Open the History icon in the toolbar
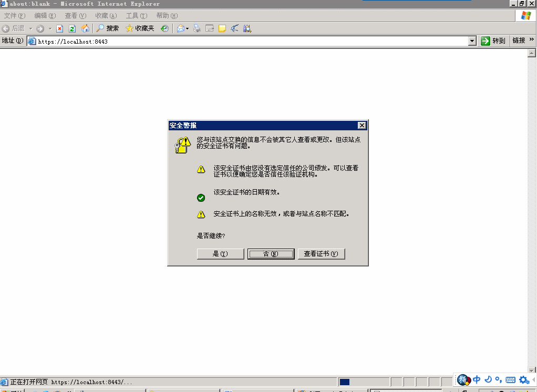 [x=165, y=28]
